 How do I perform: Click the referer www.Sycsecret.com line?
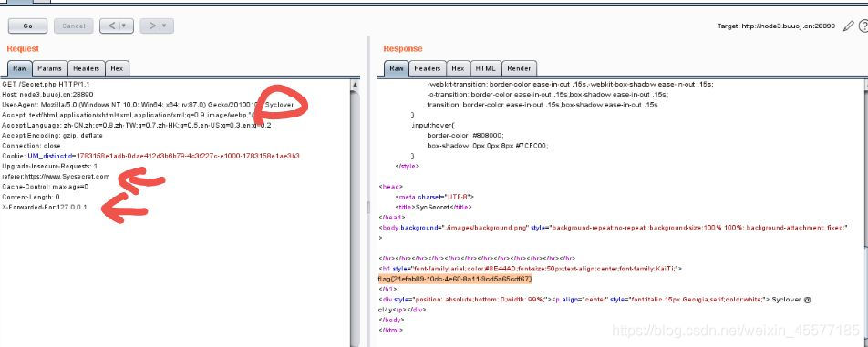click(56, 177)
